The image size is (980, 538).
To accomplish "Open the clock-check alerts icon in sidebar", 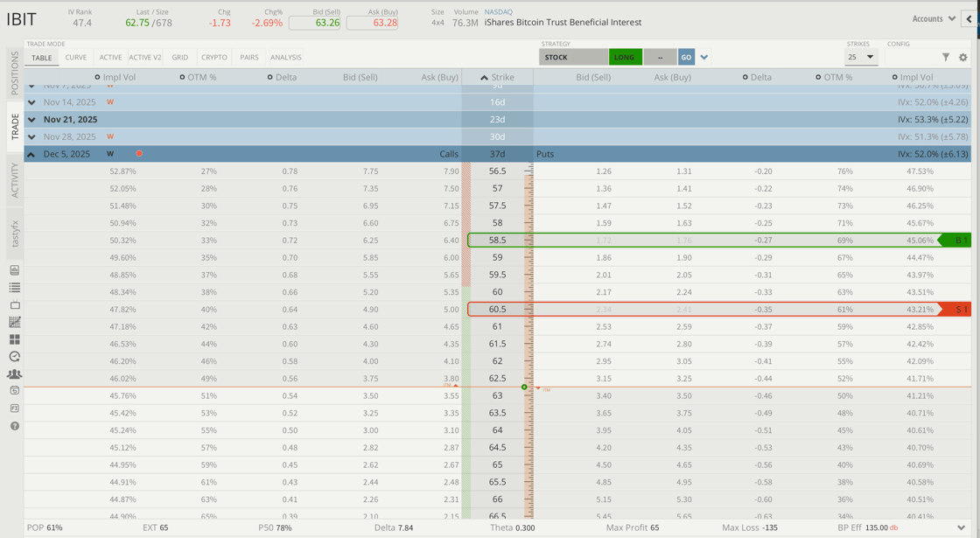I will 14,357.
